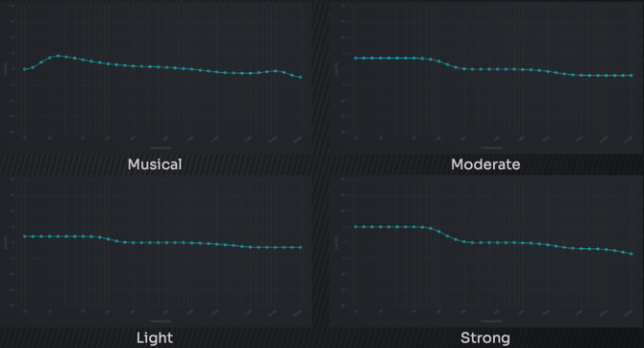Click the first point of the Light curve
The height and width of the screenshot is (348, 644).
point(25,236)
